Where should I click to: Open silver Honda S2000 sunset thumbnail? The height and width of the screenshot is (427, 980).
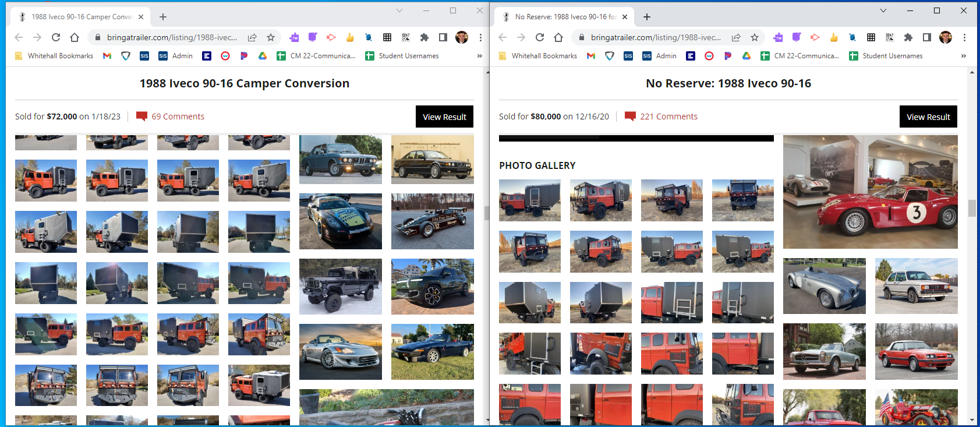tap(341, 352)
